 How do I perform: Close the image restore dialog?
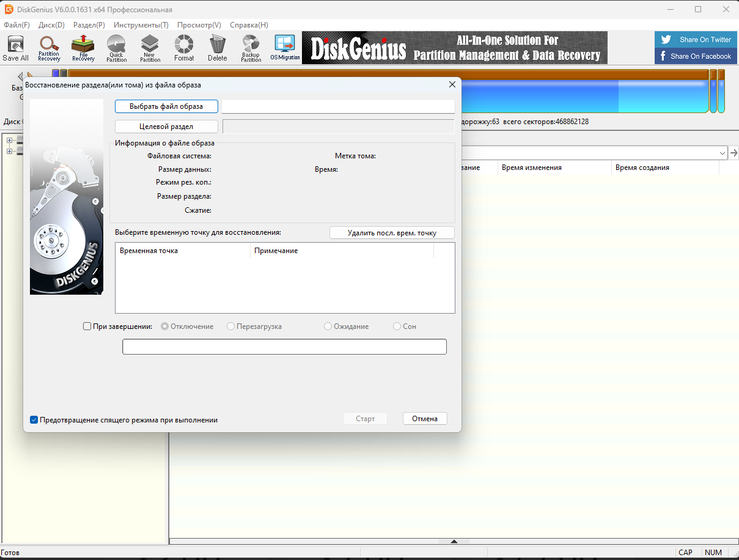coord(452,84)
